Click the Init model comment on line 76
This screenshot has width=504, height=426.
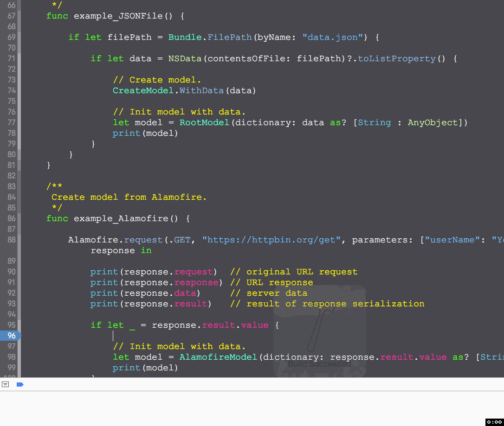(179, 112)
